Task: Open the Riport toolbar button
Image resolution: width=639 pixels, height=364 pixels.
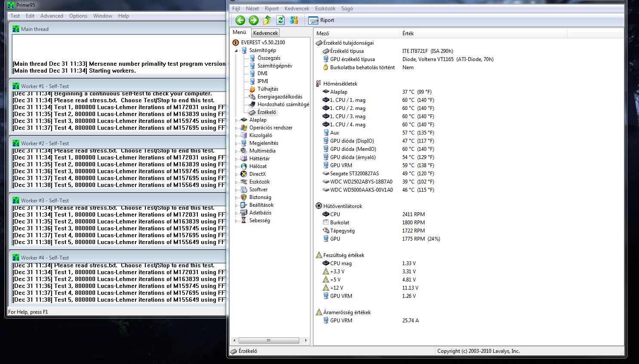Action: tap(321, 20)
